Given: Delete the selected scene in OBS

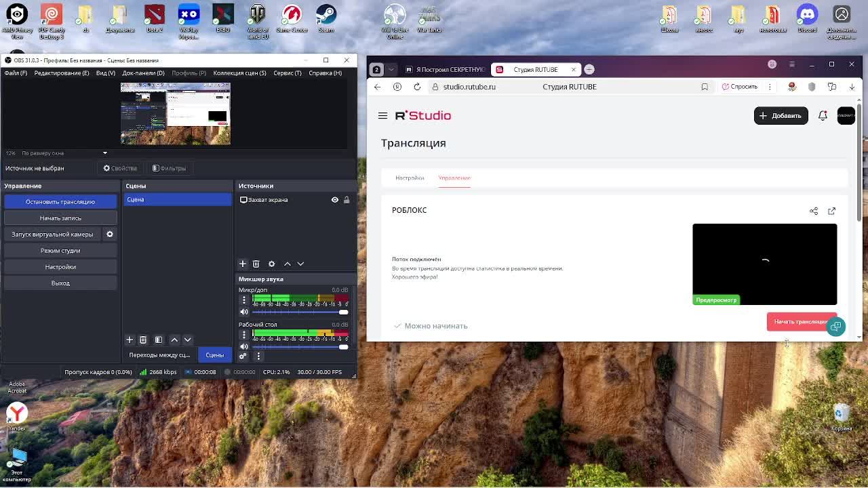Looking at the screenshot, I should 143,340.
